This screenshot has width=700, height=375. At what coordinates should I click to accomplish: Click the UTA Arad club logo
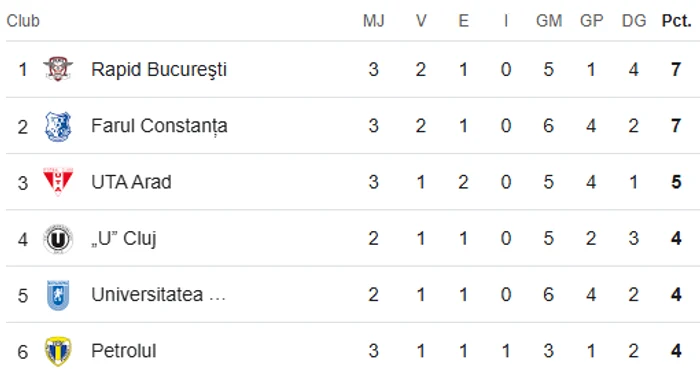coord(58,181)
